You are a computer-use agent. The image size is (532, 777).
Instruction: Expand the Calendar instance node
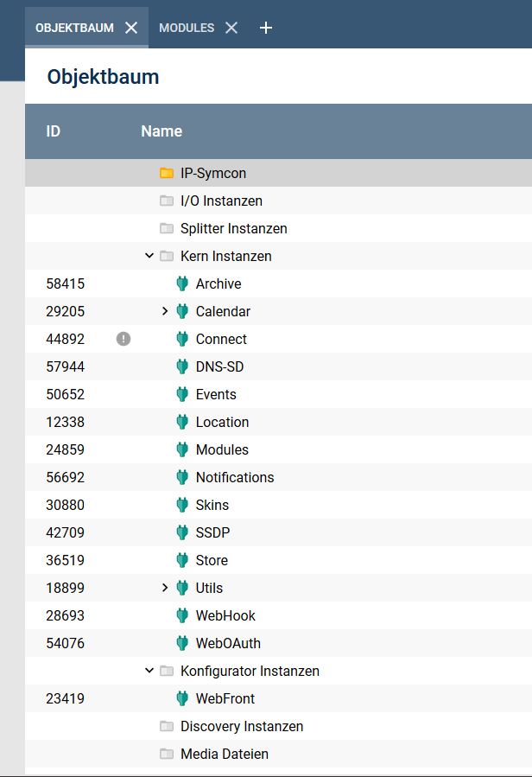tap(165, 311)
